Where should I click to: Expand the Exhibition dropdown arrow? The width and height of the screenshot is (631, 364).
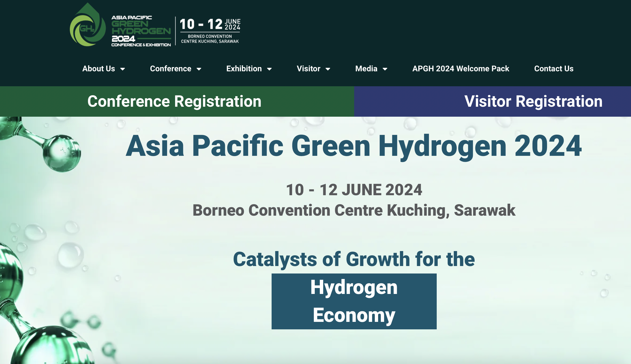click(x=269, y=69)
